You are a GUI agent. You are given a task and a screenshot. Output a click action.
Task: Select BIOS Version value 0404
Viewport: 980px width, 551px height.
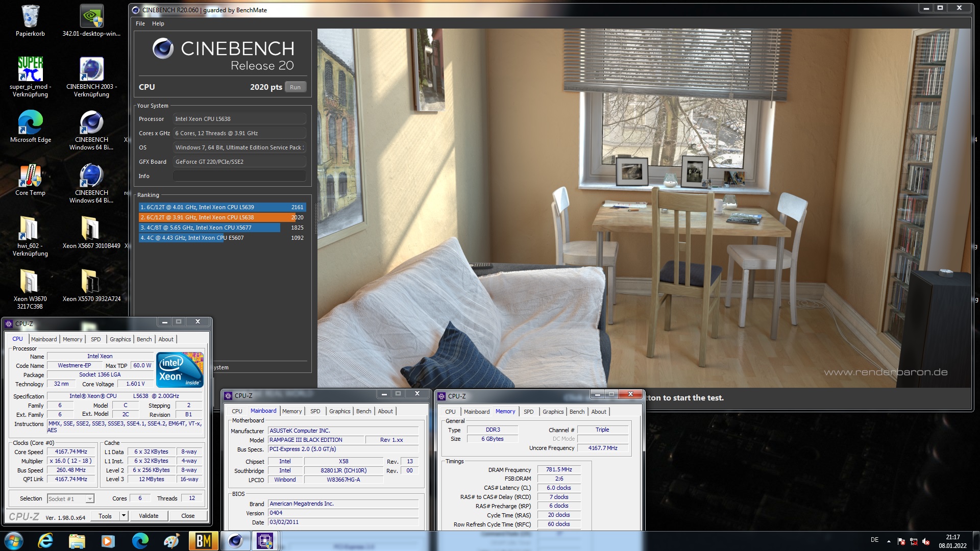point(344,513)
